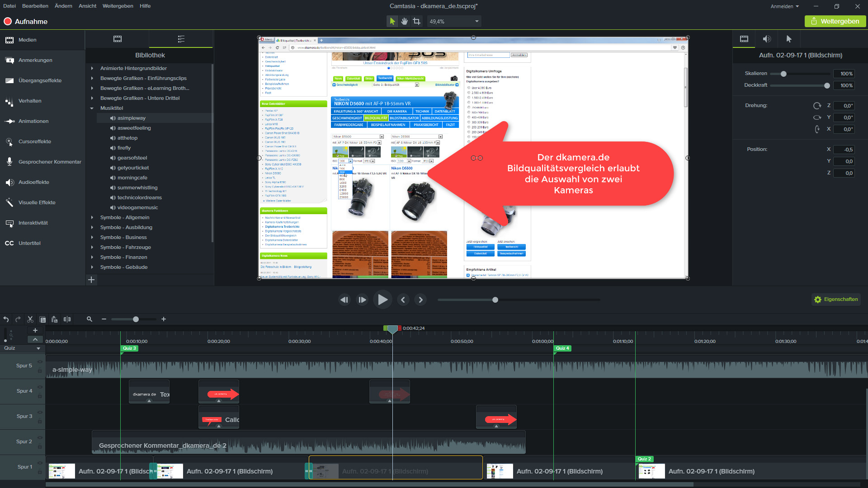Screen dimensions: 868x488
Task: Open the canvas zoom percentage dropdown
Action: pos(453,21)
